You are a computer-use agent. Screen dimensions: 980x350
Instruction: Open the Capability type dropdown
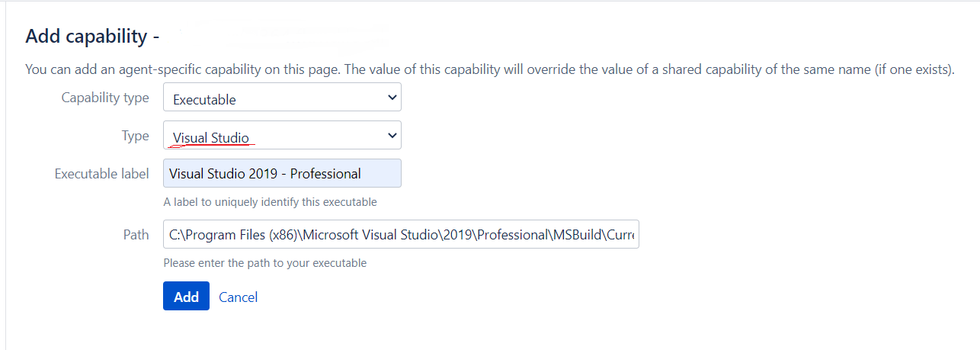(x=282, y=98)
